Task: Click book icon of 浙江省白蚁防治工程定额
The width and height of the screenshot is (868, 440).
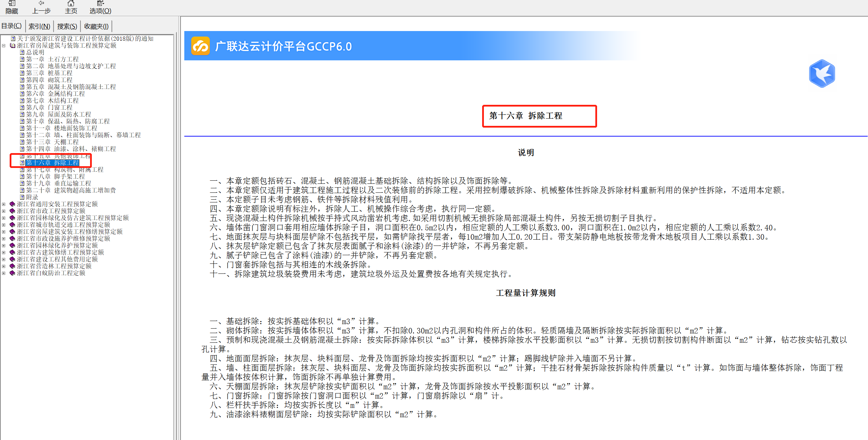Action: [12, 273]
